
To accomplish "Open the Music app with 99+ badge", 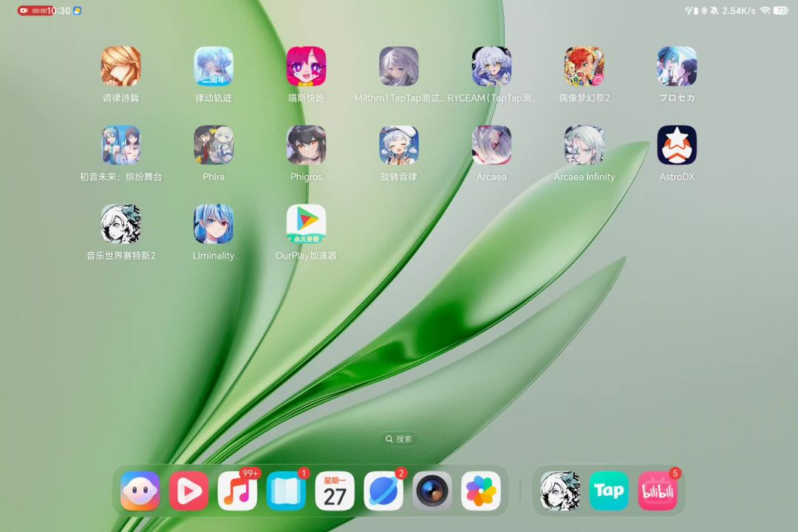I will tap(238, 491).
